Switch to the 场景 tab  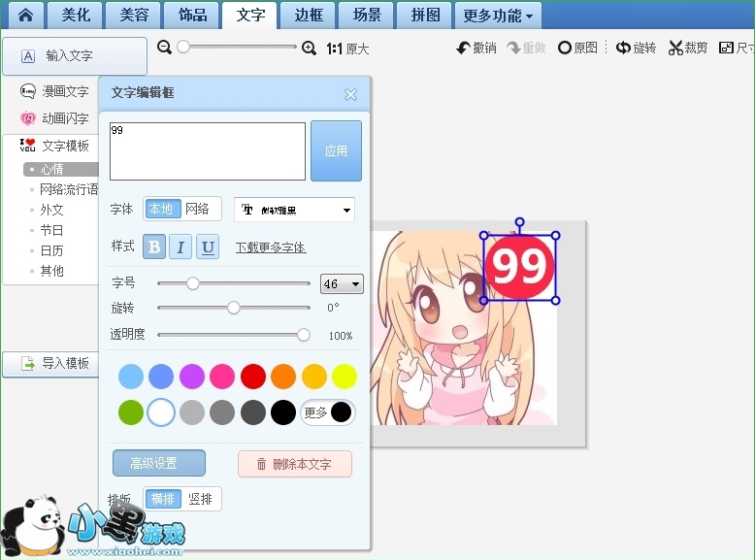[x=367, y=15]
